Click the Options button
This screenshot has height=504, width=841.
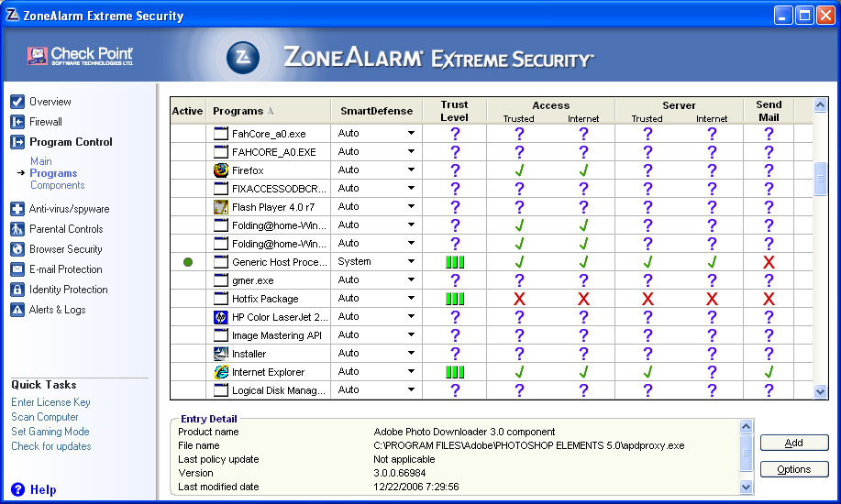point(794,470)
